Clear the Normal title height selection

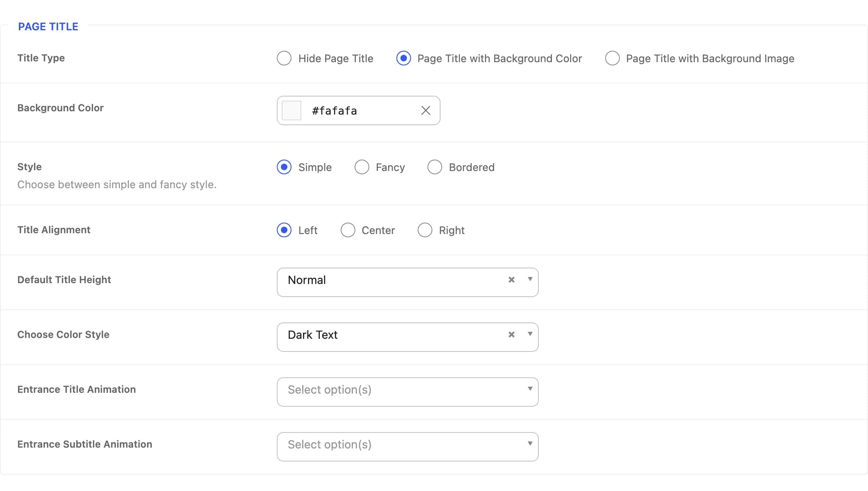point(511,279)
